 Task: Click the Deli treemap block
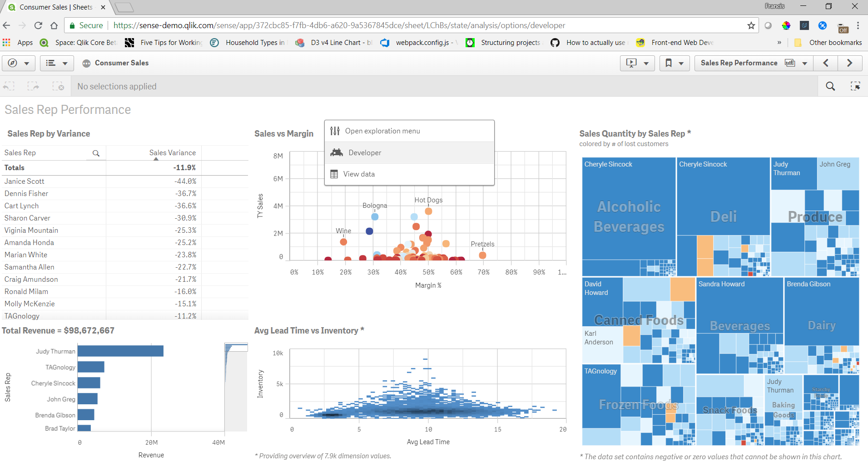coord(724,216)
